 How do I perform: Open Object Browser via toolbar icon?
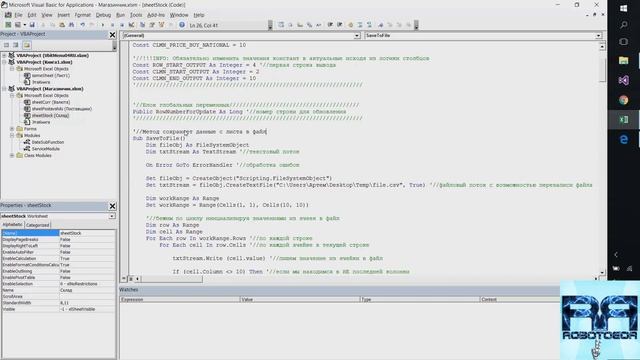(x=161, y=25)
